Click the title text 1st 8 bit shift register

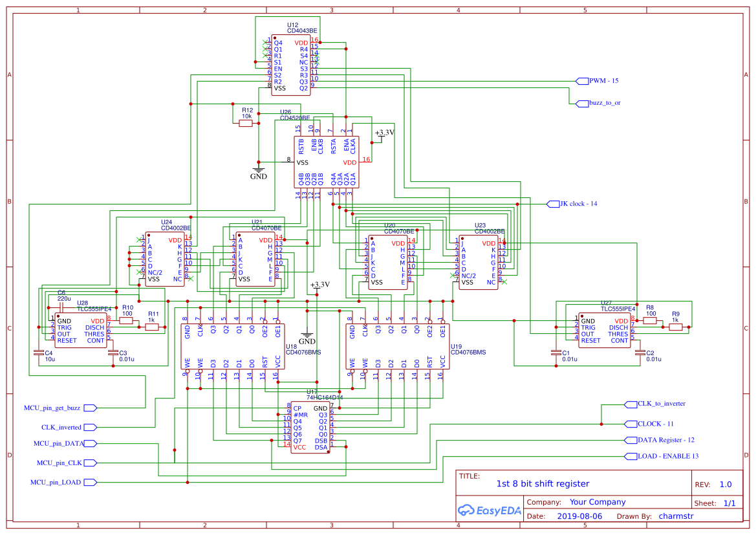(543, 483)
